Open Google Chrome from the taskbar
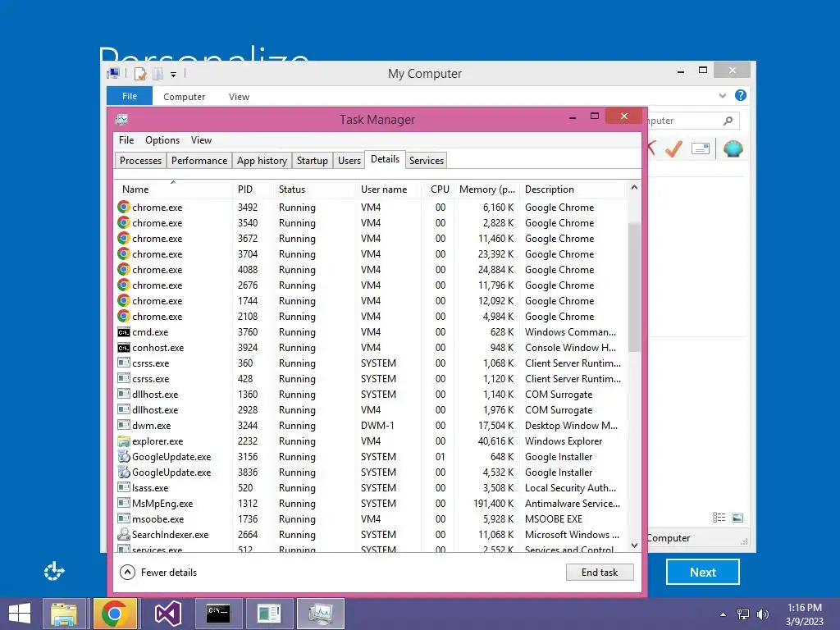Image resolution: width=840 pixels, height=630 pixels. coord(115,614)
